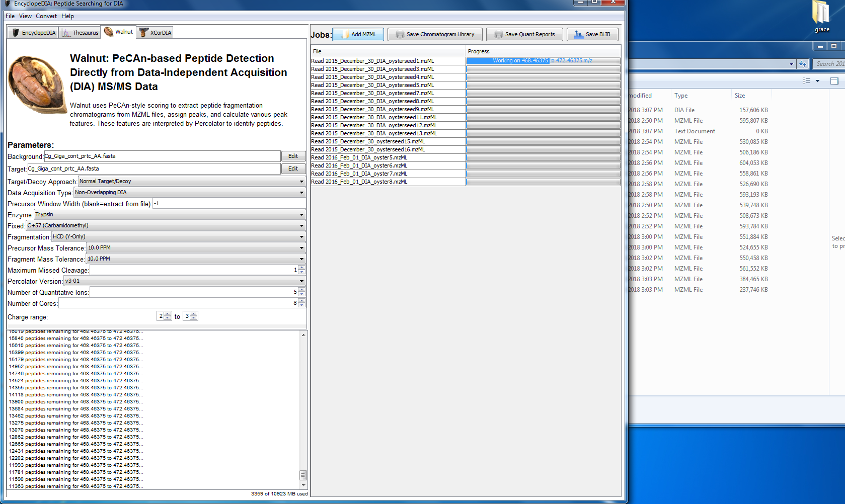
Task: Select job Read 2015_December_30_DIA_oysterseed5.mzML
Action: (388, 85)
